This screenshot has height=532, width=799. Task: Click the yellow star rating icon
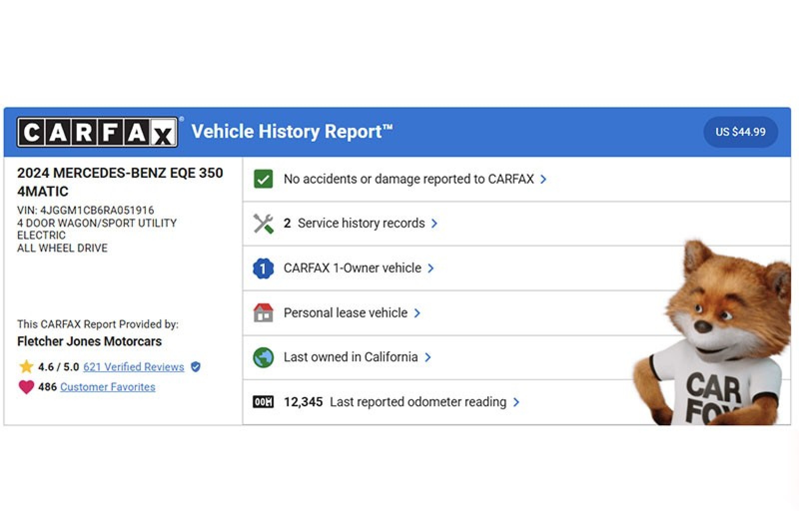(25, 366)
